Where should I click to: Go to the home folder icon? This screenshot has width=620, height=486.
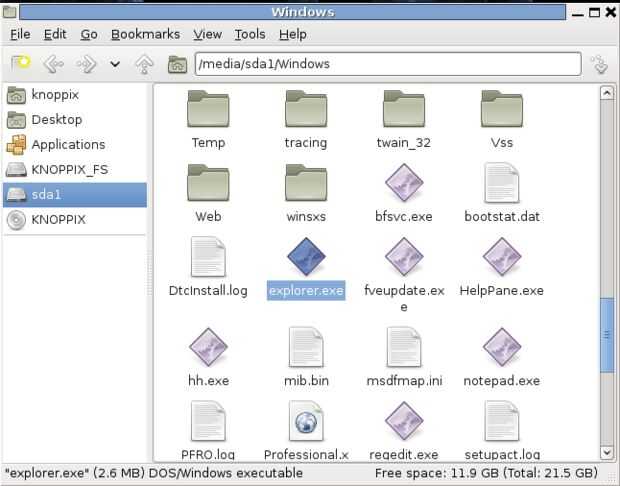(x=177, y=64)
